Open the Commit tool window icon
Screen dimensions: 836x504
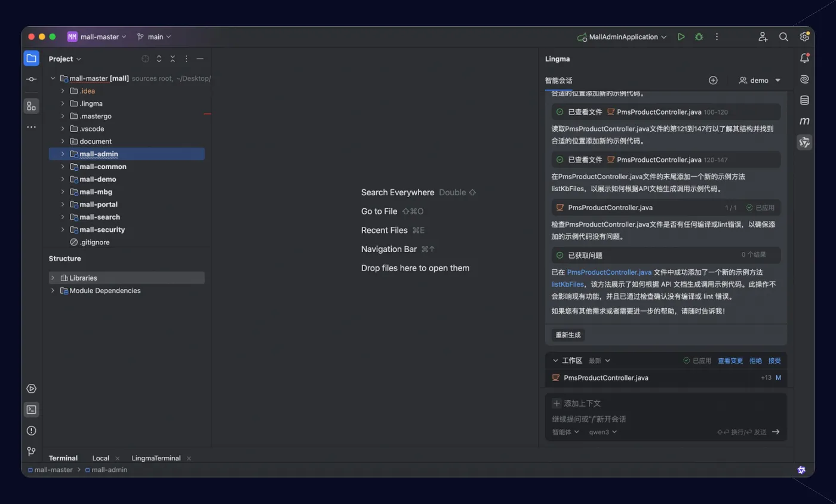tap(31, 79)
